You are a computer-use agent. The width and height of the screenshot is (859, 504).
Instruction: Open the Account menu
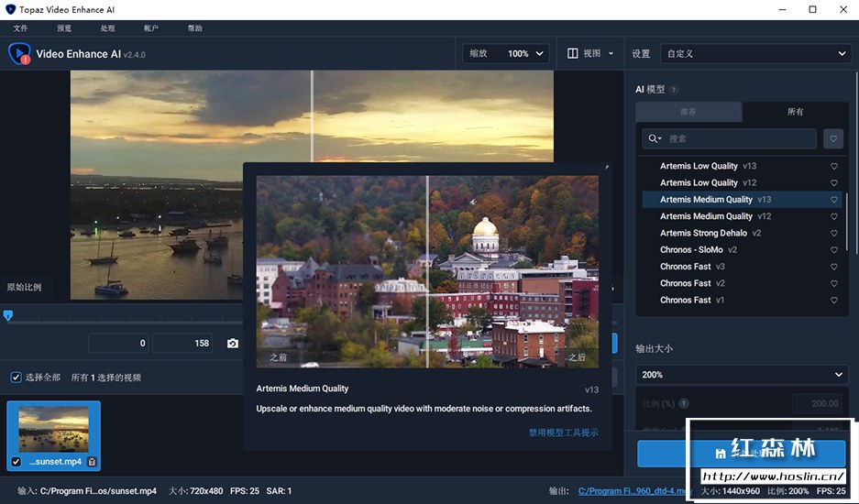click(x=151, y=27)
